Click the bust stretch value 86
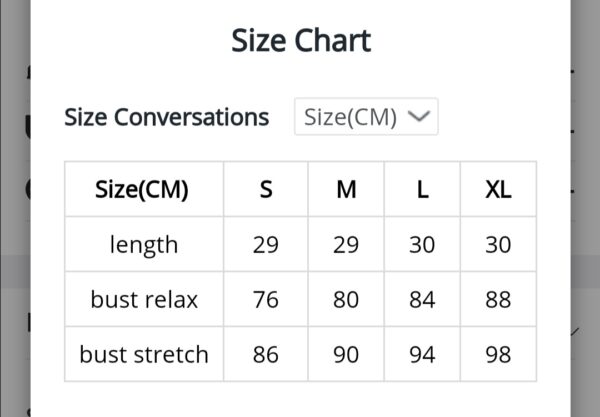 click(266, 354)
